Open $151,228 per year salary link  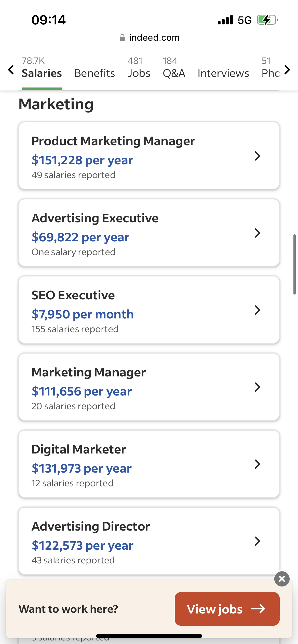[82, 160]
